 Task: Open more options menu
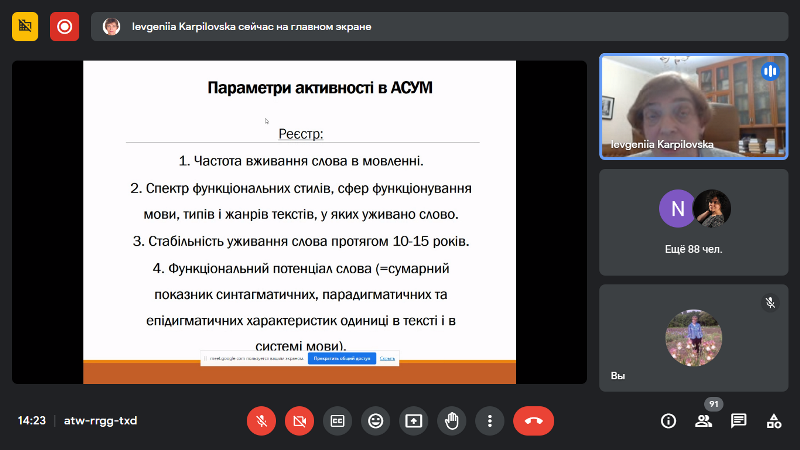[x=489, y=421]
